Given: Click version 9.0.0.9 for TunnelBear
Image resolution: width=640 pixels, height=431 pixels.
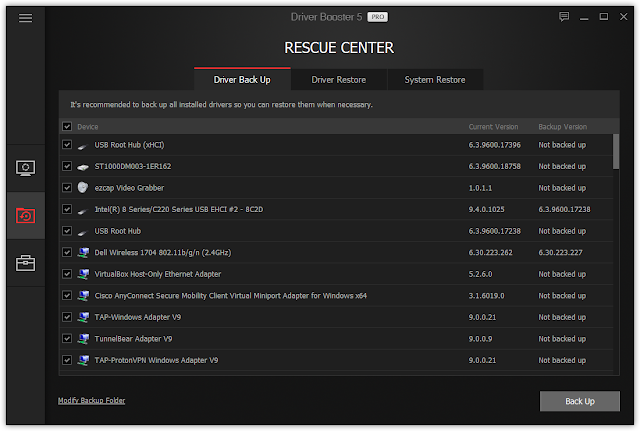Looking at the screenshot, I should (x=480, y=339).
